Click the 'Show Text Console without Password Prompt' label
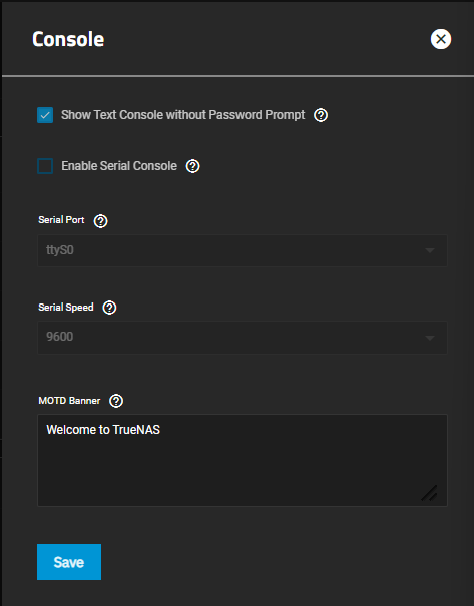 pos(183,115)
